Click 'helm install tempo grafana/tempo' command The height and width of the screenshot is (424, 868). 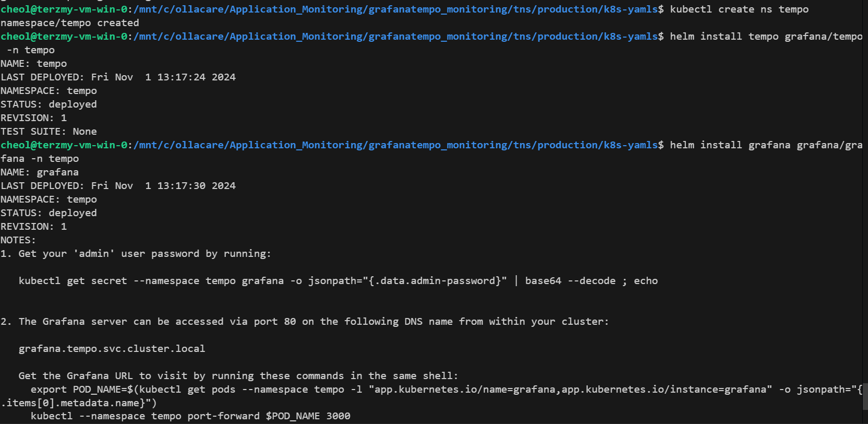click(x=766, y=37)
